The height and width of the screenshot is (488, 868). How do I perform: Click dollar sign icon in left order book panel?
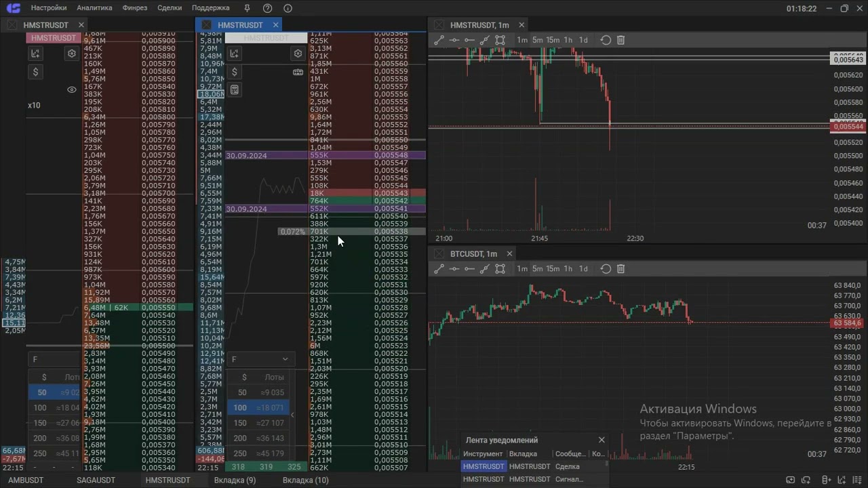click(x=35, y=72)
